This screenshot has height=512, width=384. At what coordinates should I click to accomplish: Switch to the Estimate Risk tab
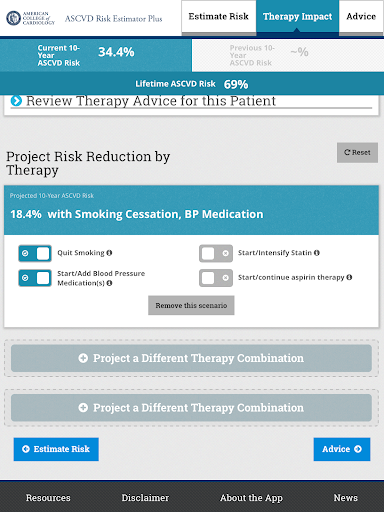[219, 17]
